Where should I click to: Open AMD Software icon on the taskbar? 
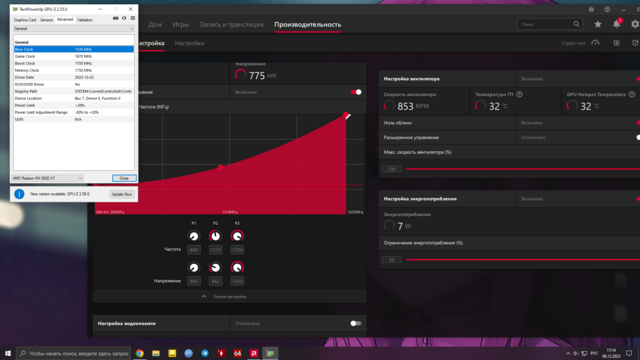click(254, 353)
